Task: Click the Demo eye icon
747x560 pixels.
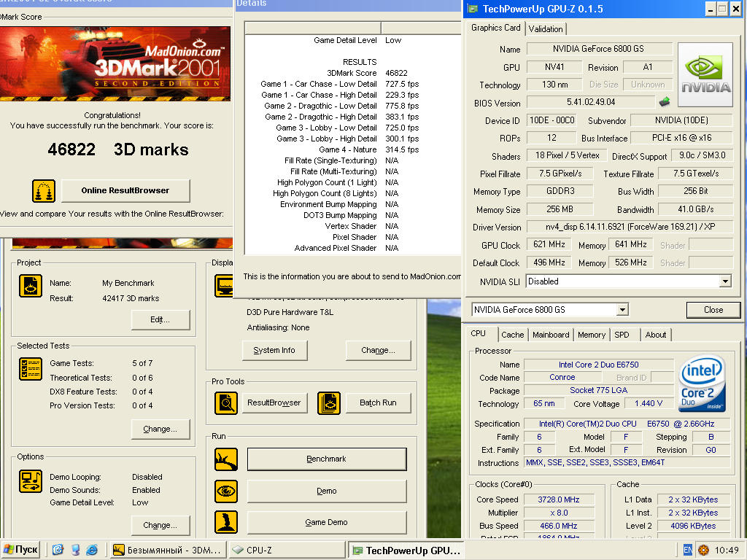Action: (226, 491)
